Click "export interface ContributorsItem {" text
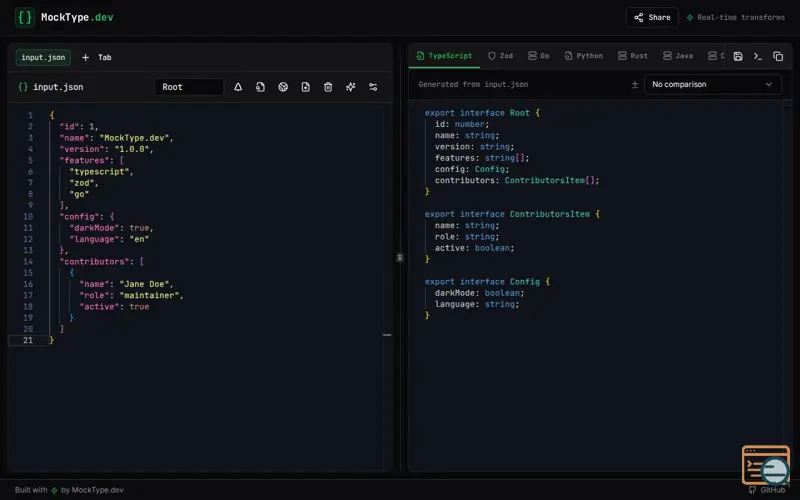This screenshot has width=800, height=500. pos(512,214)
